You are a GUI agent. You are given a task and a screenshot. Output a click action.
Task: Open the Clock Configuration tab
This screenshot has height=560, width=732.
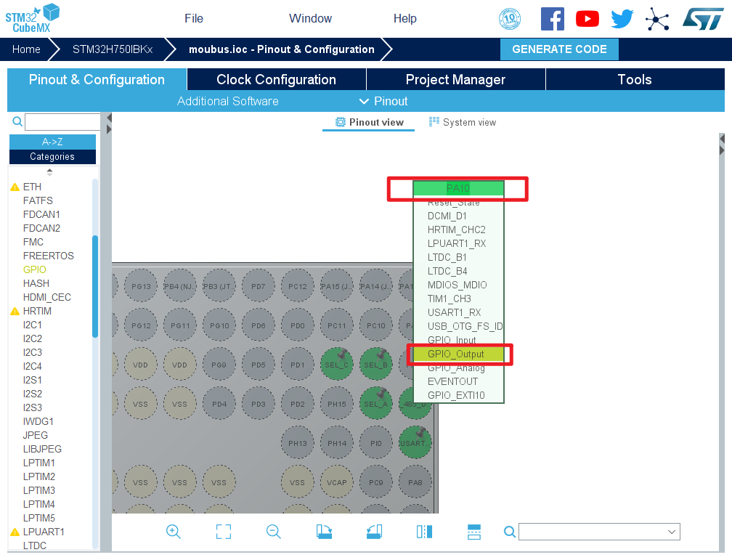point(276,80)
